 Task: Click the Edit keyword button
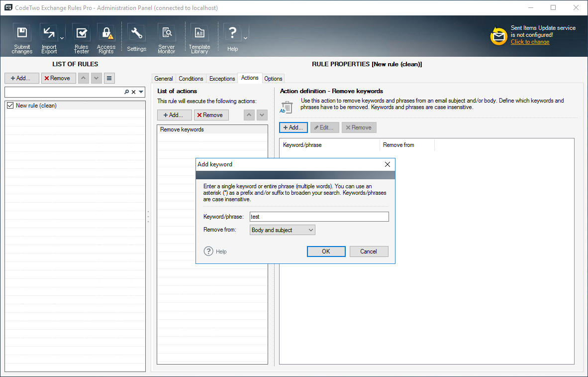tap(325, 127)
